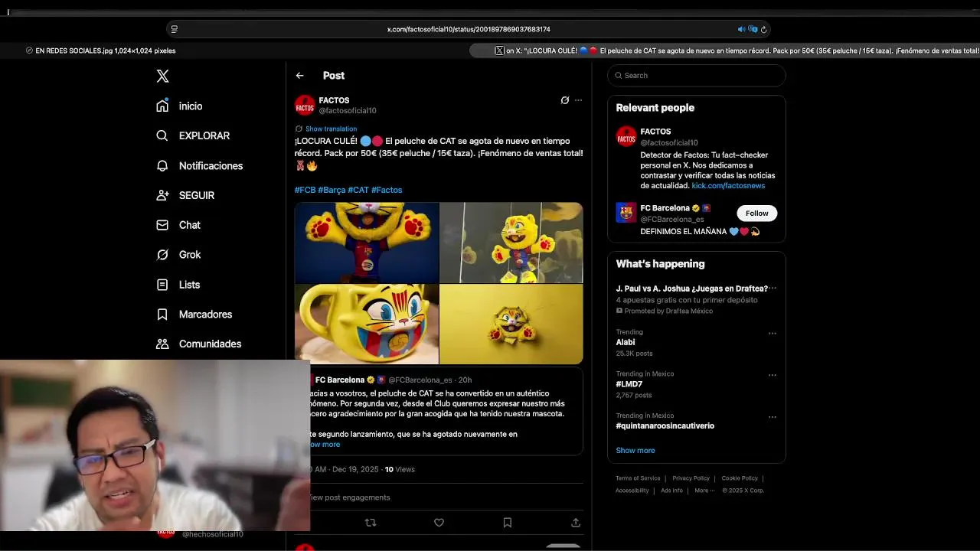Screen dimensions: 980x551
Task: Open the Lists icon
Action: tap(162, 285)
